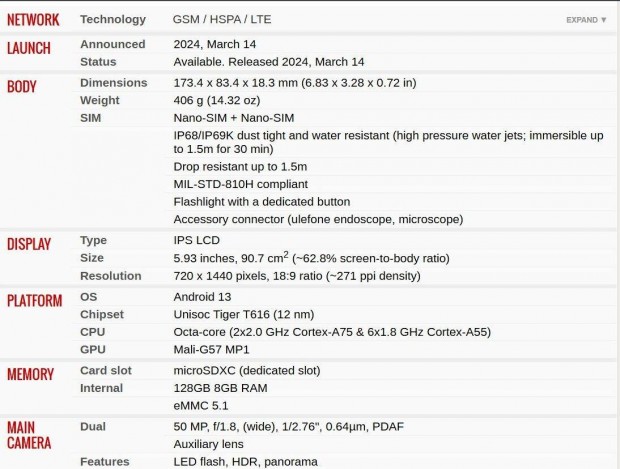The image size is (620, 469).
Task: Select the SIM label under Body
Action: click(x=90, y=117)
